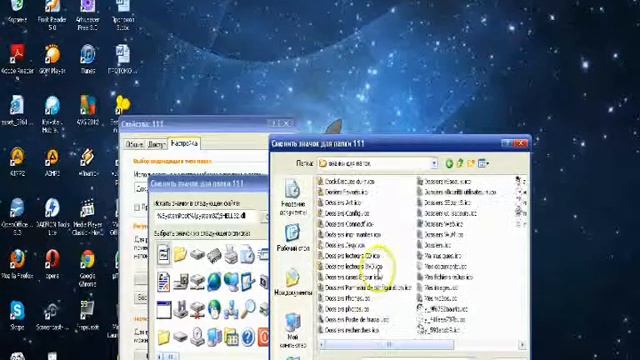Choose the folder with calendar icon in bottom row

tap(231, 337)
